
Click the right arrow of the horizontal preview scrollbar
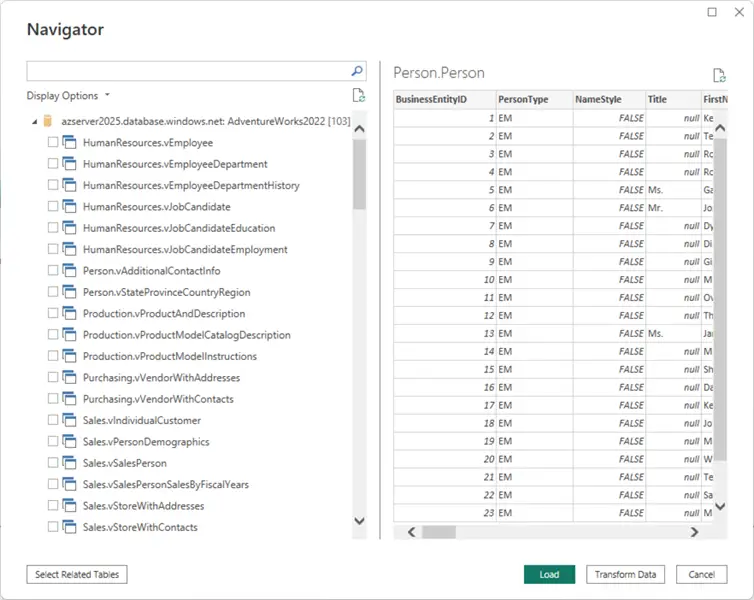click(694, 532)
